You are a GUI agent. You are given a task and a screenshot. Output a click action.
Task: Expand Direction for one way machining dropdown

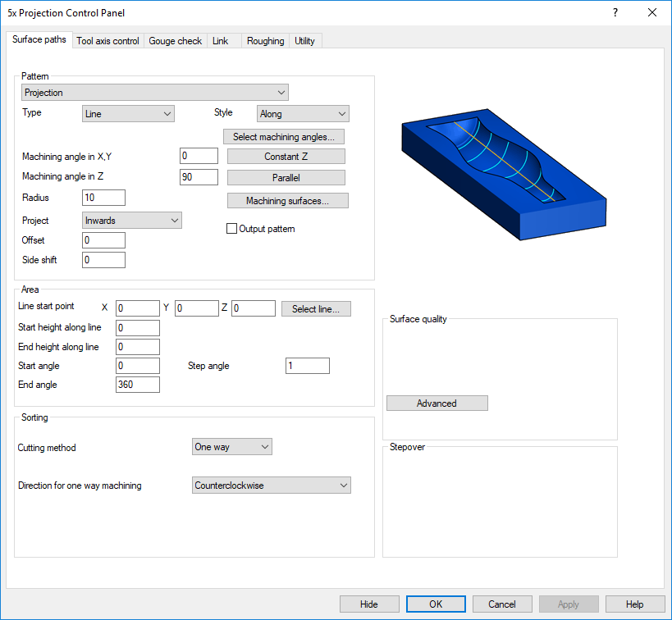271,486
